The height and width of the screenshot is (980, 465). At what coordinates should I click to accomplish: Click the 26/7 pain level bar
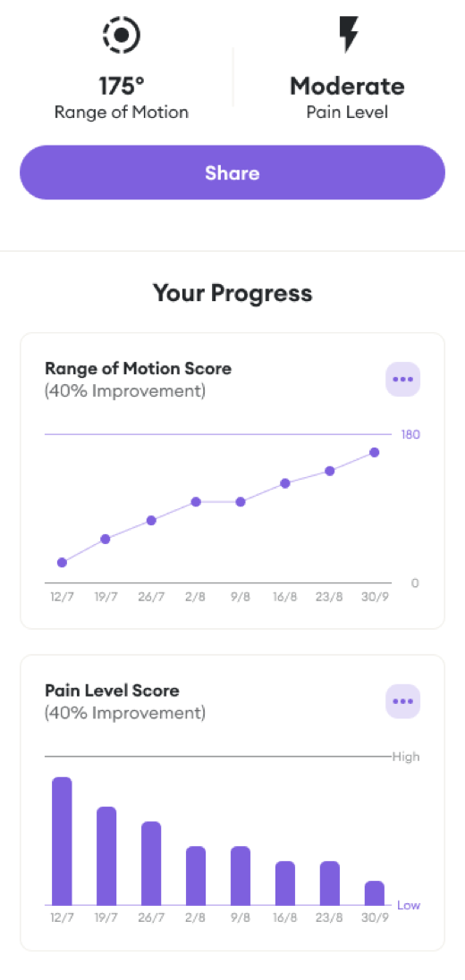[x=151, y=864]
